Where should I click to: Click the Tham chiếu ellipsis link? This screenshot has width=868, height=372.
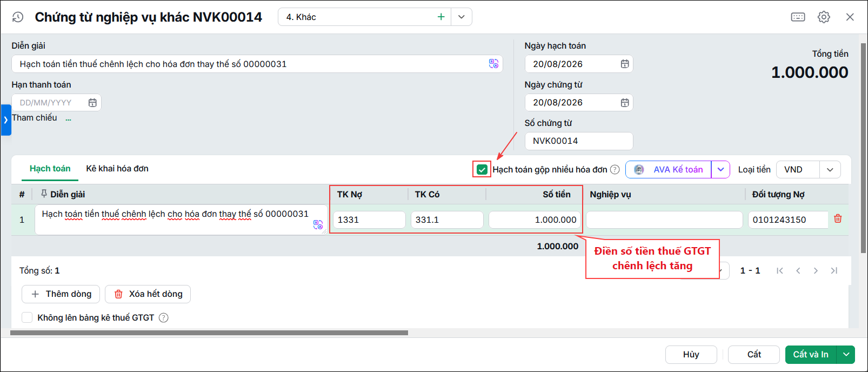coord(68,118)
